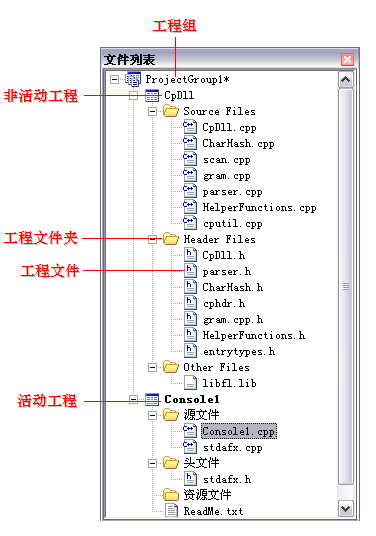Select HelperFunctions.cpp in the tree
This screenshot has height=536, width=376.
pos(259,207)
